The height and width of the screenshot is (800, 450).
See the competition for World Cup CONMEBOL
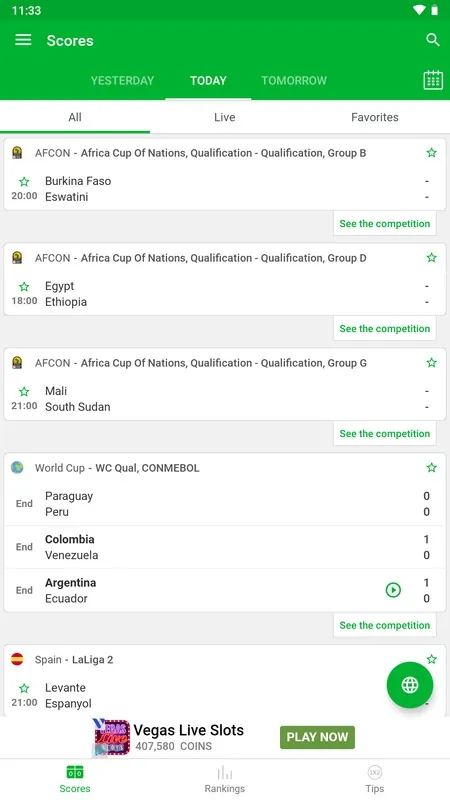(x=385, y=626)
